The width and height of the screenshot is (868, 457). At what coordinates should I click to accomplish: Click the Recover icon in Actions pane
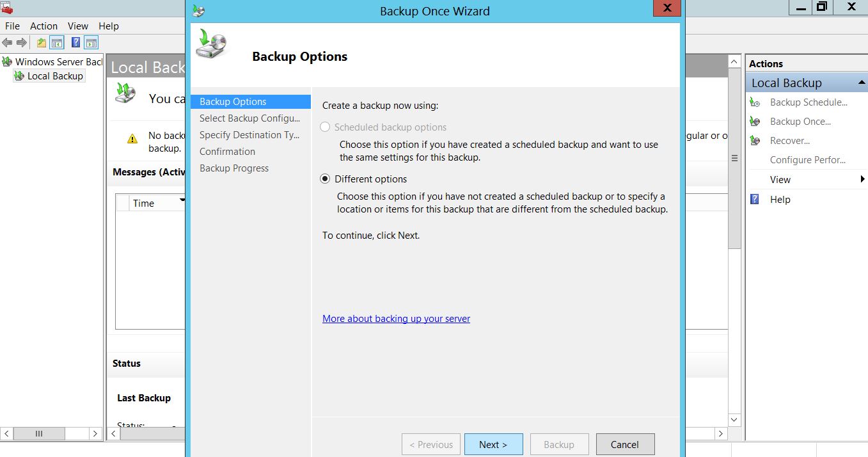tap(755, 141)
